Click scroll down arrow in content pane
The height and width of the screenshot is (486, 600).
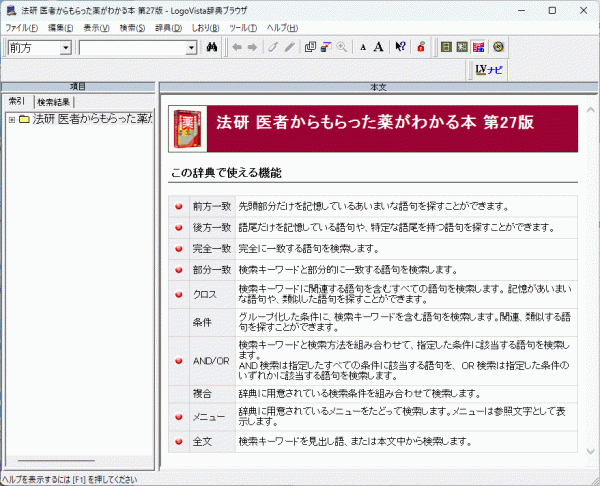(590, 452)
